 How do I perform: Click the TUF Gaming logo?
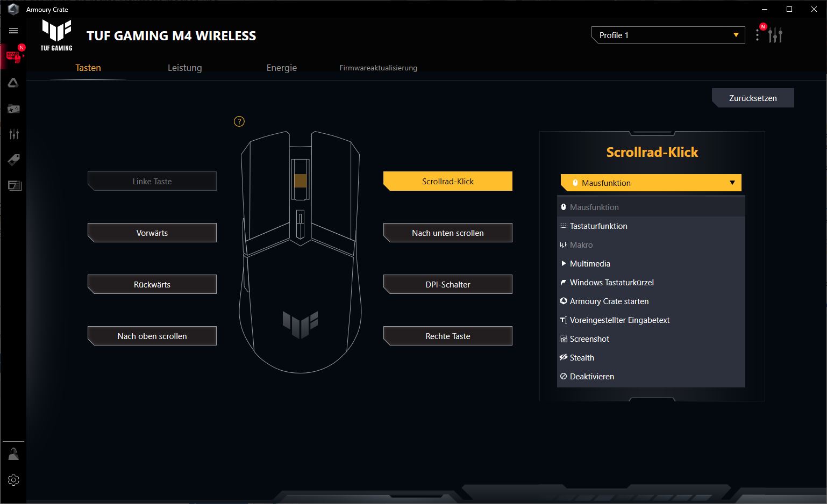[56, 35]
